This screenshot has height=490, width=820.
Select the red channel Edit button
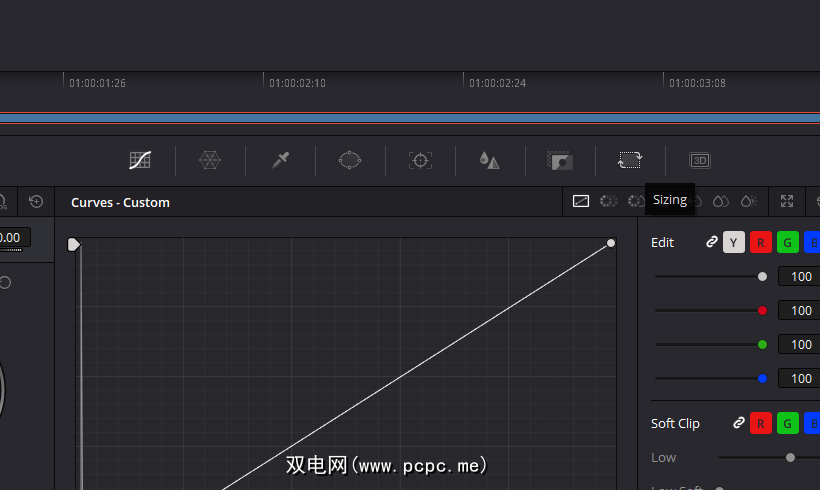click(x=761, y=242)
